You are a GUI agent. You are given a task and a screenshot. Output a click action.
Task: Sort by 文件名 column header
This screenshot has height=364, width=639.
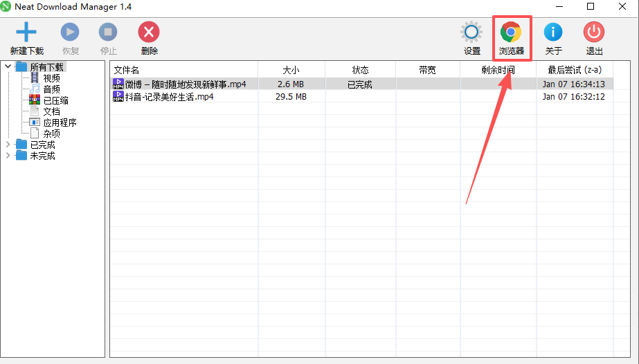[183, 70]
